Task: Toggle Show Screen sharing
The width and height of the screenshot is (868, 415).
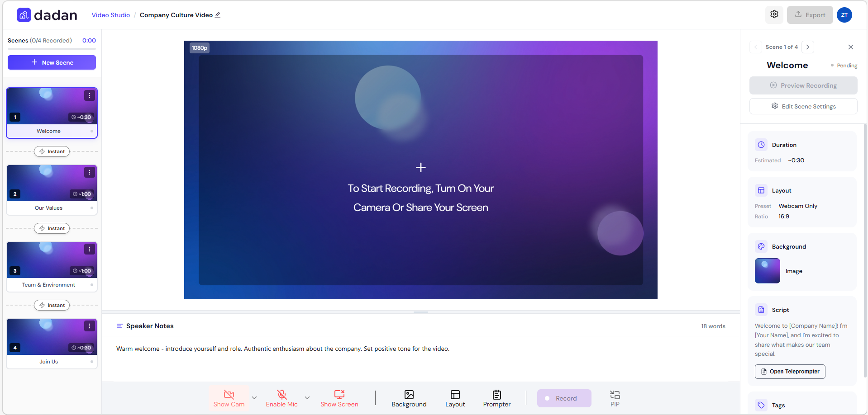Action: 339,398
